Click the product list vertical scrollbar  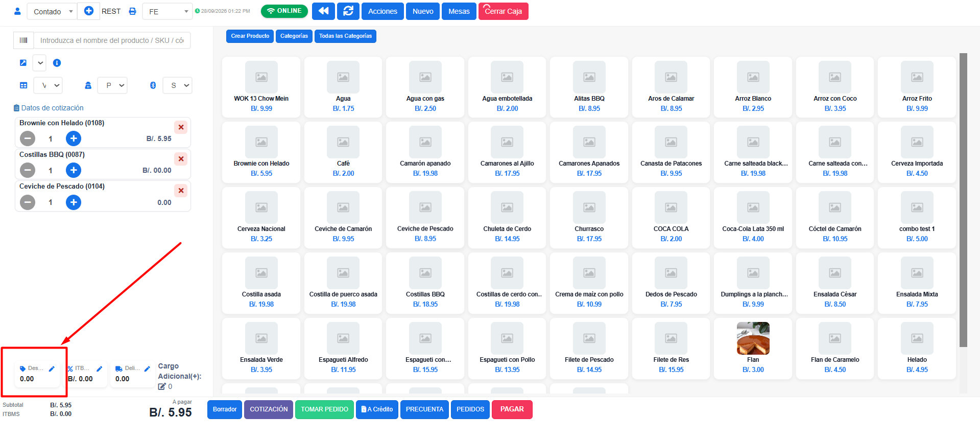(x=963, y=199)
